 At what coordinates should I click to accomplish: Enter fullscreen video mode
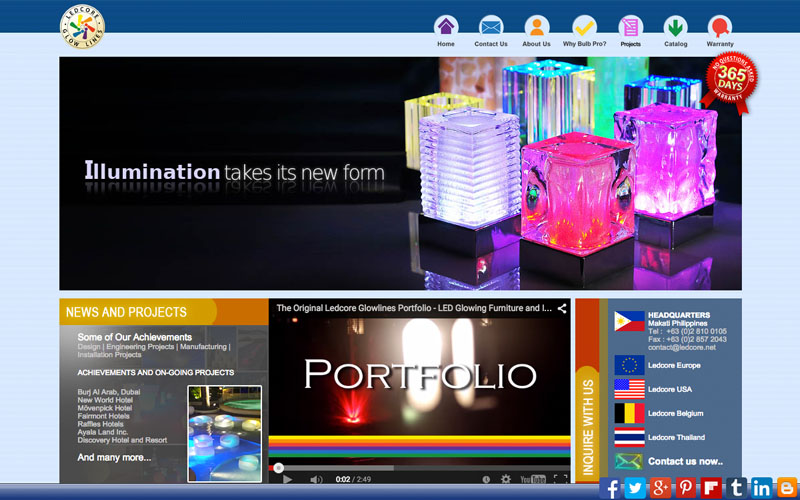560,479
